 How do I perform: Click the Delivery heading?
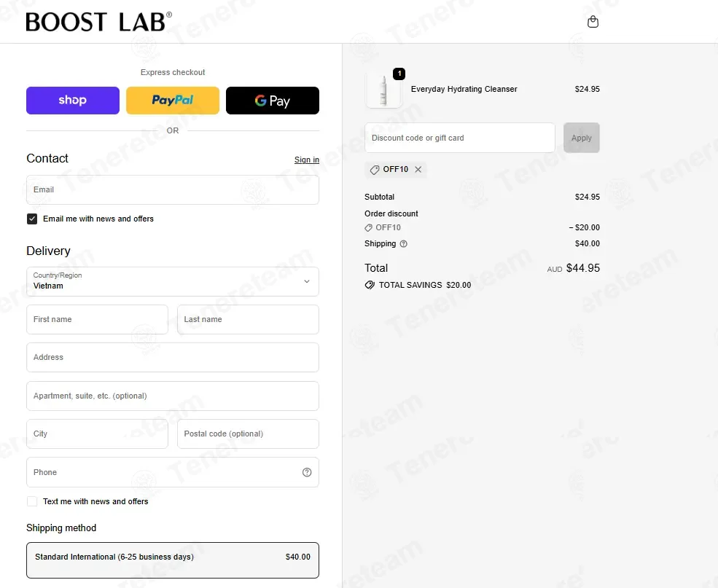(48, 251)
